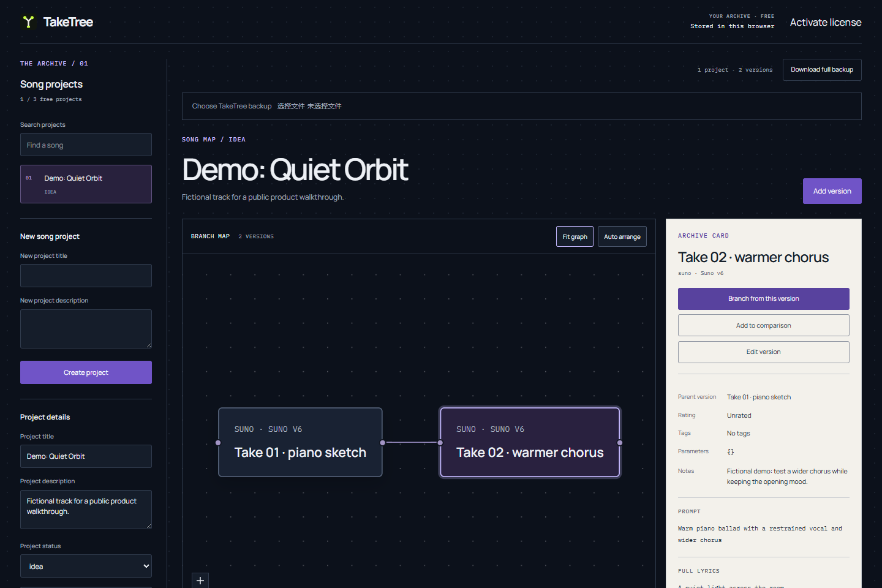Click the 'Unrated' rating value

click(739, 415)
